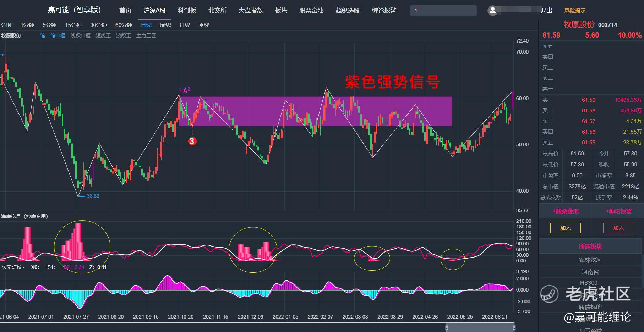
Task: Click the 卖一 ask row label
Action: tap(548, 89)
